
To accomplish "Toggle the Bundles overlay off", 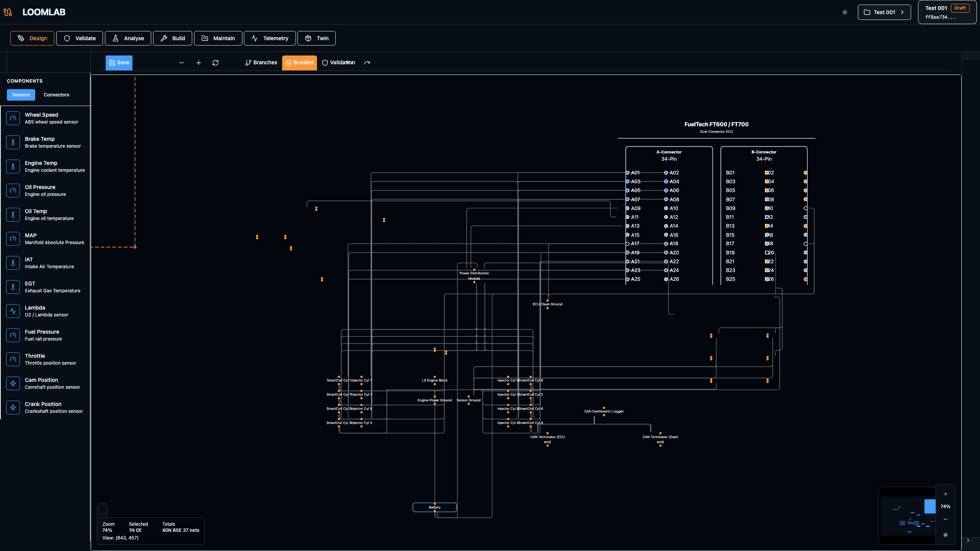I will 299,63.
